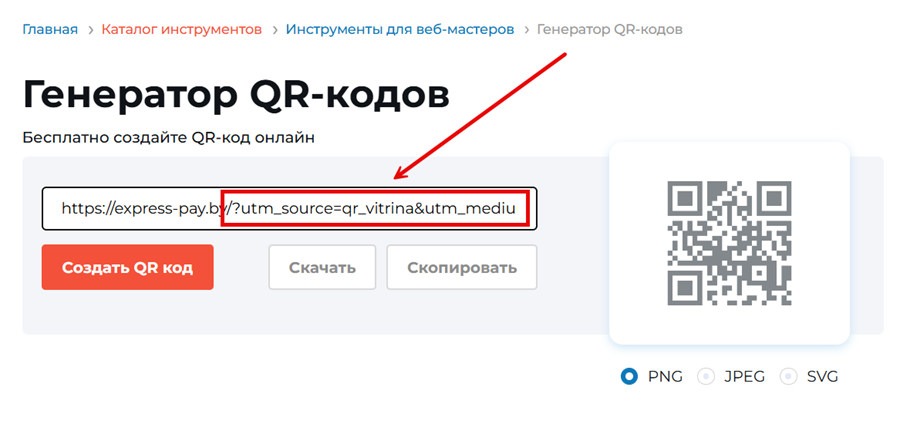Click the current Генератор QR-кодов breadcrumb item
Image resolution: width=900 pixels, height=431 pixels.
(610, 29)
